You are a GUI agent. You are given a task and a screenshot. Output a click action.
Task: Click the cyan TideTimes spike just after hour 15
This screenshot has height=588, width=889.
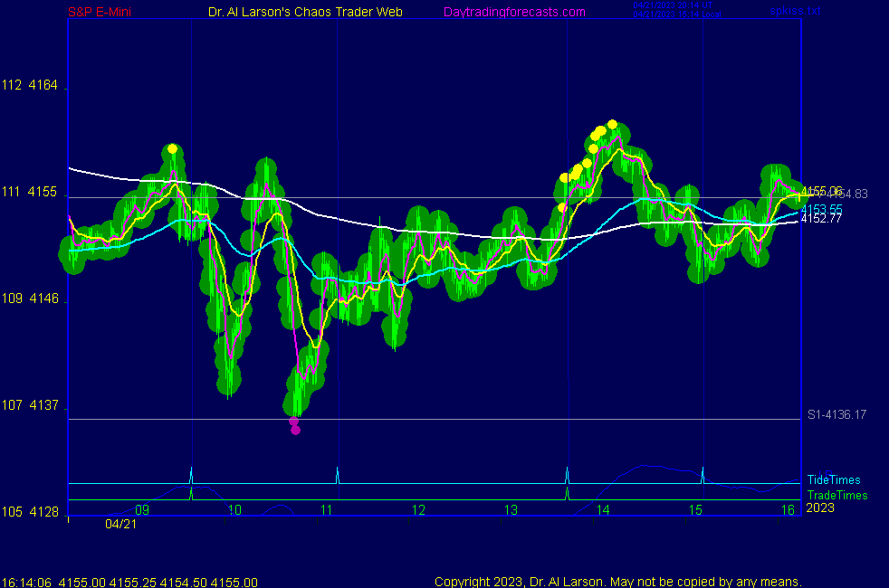tap(703, 475)
